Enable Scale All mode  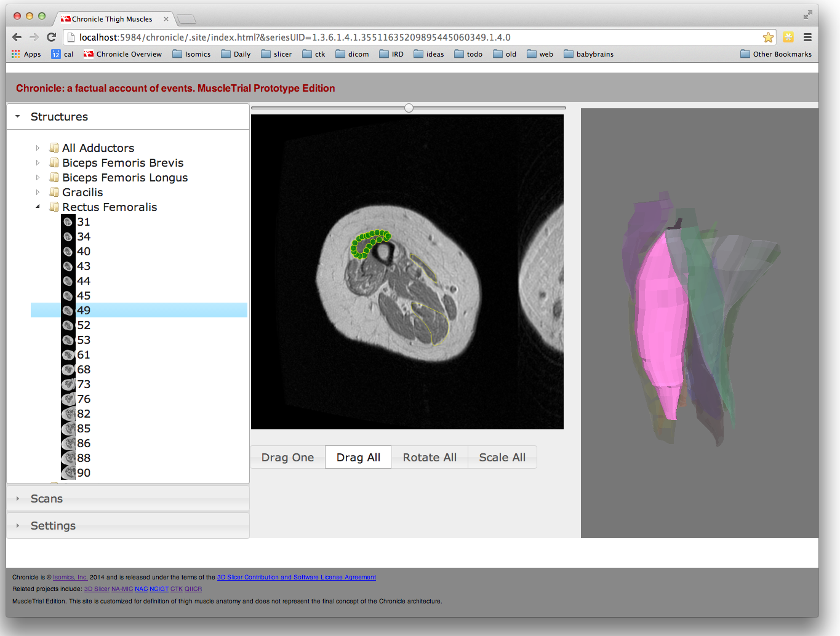click(x=502, y=458)
